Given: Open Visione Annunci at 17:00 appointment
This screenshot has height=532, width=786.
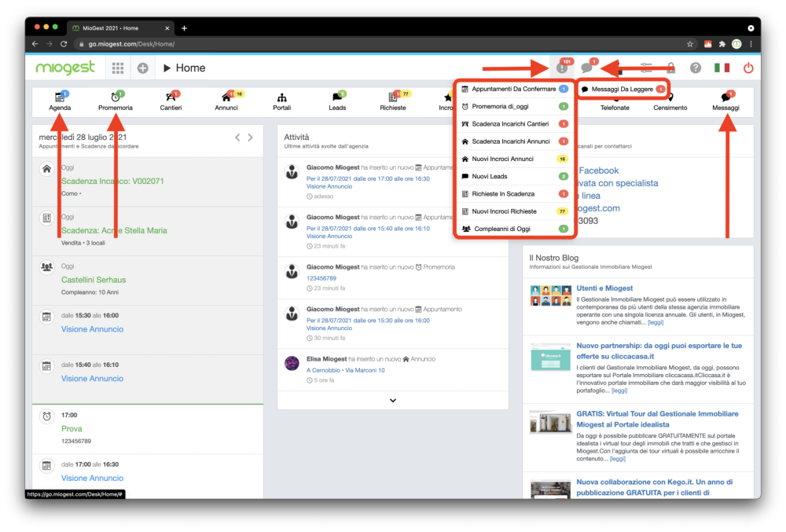Looking at the screenshot, I should pos(92,479).
